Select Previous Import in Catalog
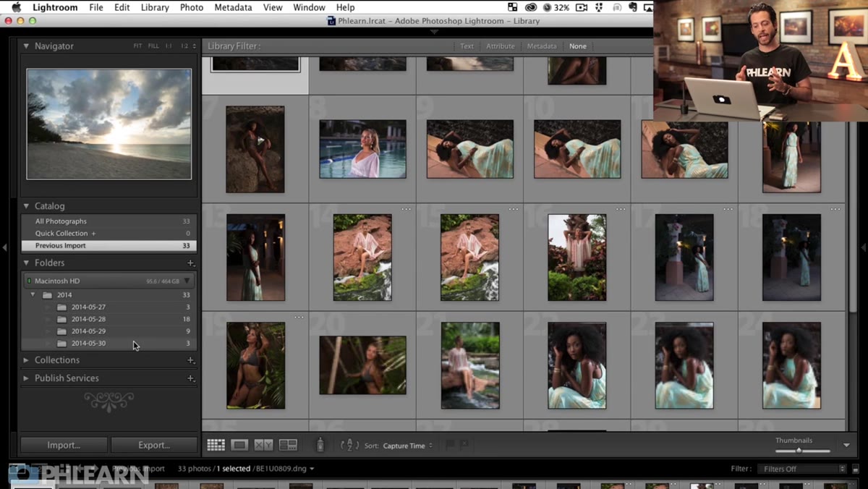The height and width of the screenshot is (489, 868). [x=109, y=245]
